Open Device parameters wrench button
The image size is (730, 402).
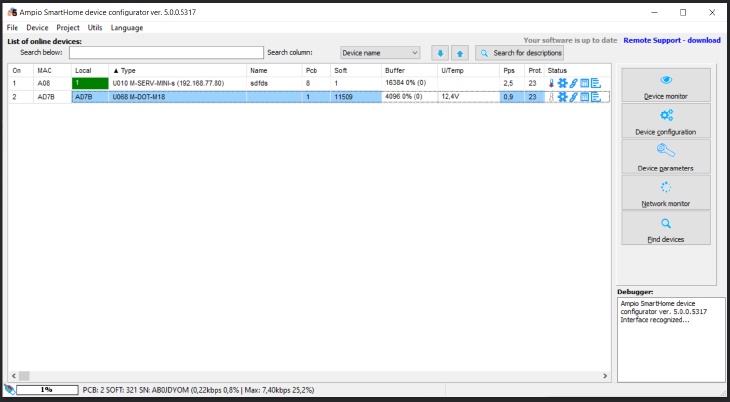coord(666,157)
